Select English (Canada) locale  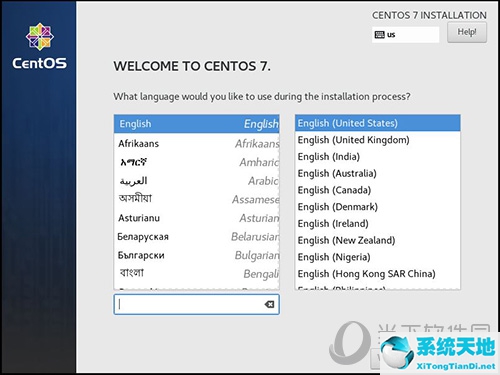coord(378,190)
